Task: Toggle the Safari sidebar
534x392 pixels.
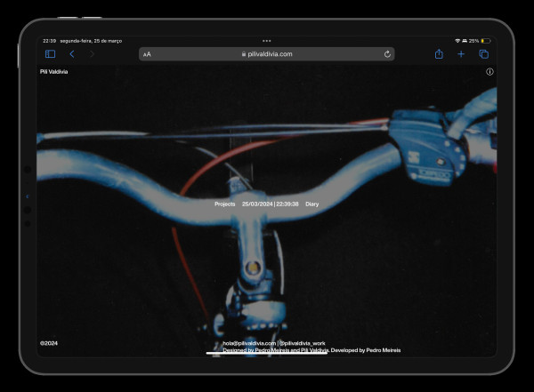Action: point(50,54)
